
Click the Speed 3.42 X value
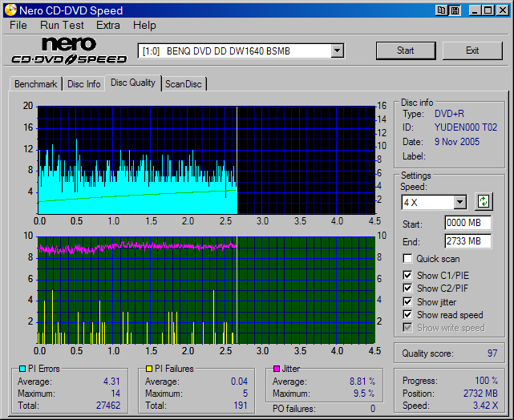coord(485,406)
